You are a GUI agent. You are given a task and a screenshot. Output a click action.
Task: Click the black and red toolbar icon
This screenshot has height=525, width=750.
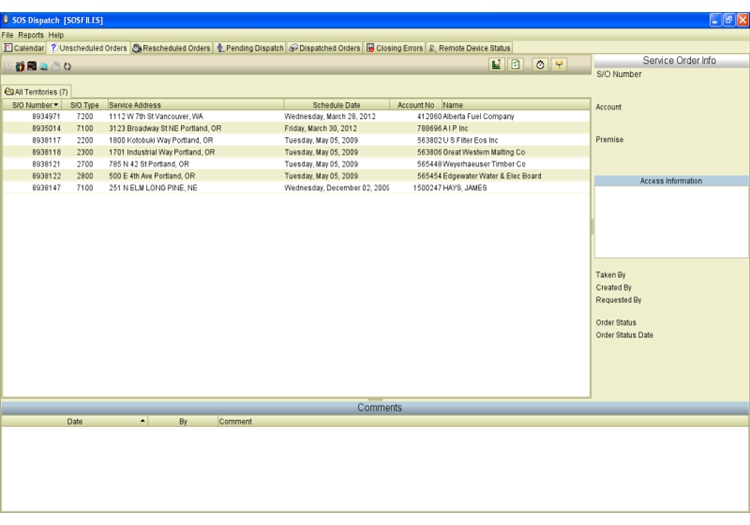pos(32,66)
